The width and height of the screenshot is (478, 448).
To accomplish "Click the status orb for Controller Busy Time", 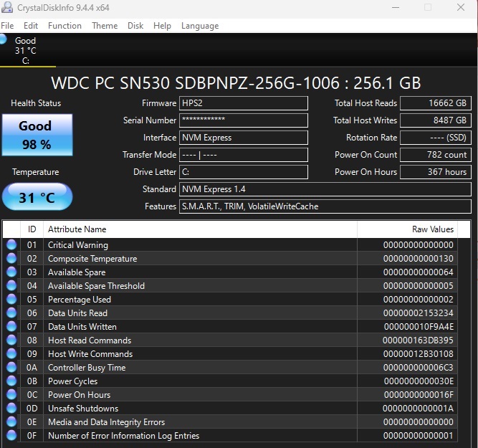I will point(11,367).
